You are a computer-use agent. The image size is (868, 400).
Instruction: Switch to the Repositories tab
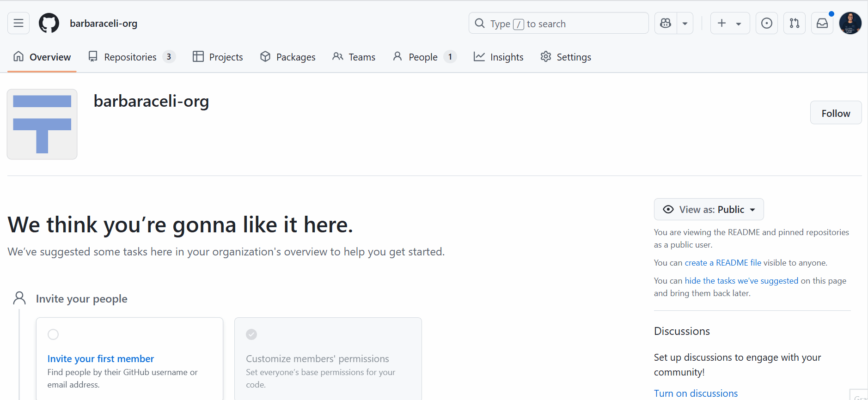pos(131,57)
